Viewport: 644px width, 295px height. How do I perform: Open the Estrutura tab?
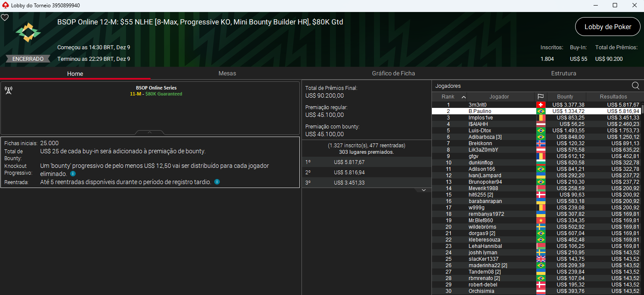(564, 73)
